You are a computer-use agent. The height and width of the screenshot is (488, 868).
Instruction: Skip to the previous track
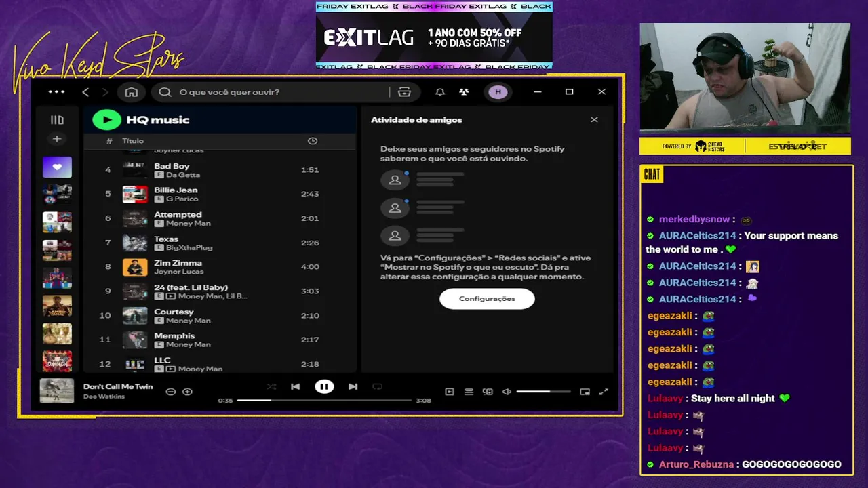click(x=295, y=386)
